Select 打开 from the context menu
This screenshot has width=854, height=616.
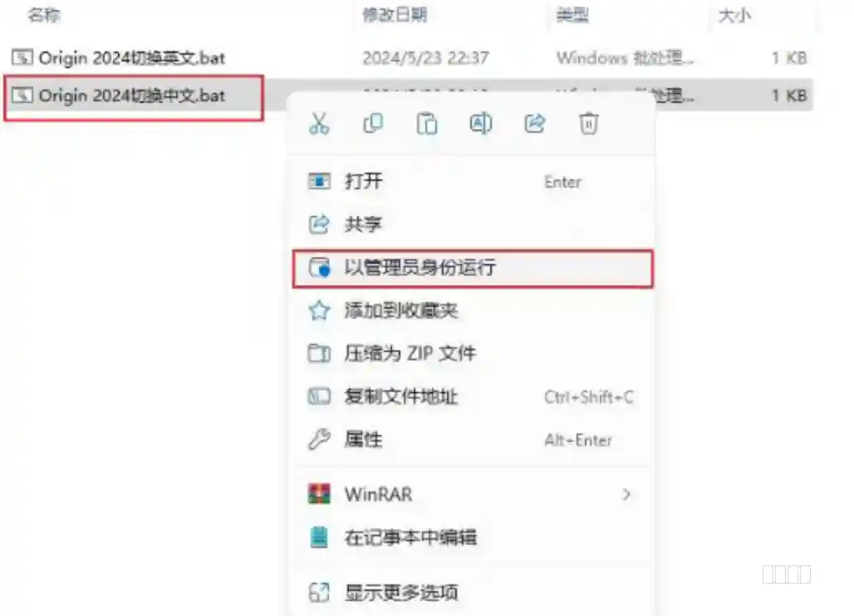[472, 181]
